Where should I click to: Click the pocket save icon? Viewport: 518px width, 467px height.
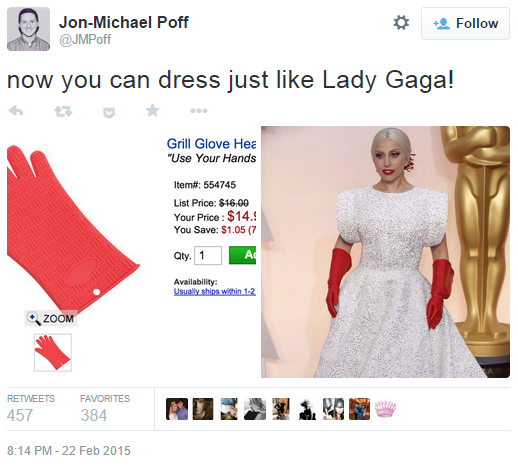point(109,113)
